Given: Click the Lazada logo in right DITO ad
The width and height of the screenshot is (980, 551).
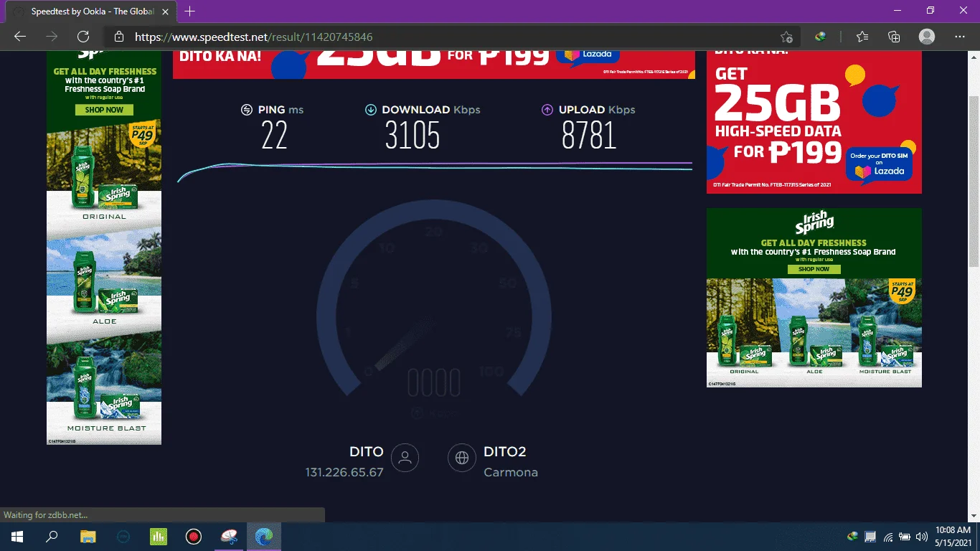Looking at the screenshot, I should [x=879, y=171].
